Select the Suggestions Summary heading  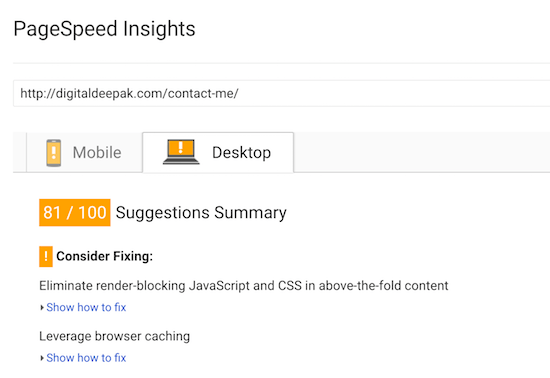[x=201, y=213]
